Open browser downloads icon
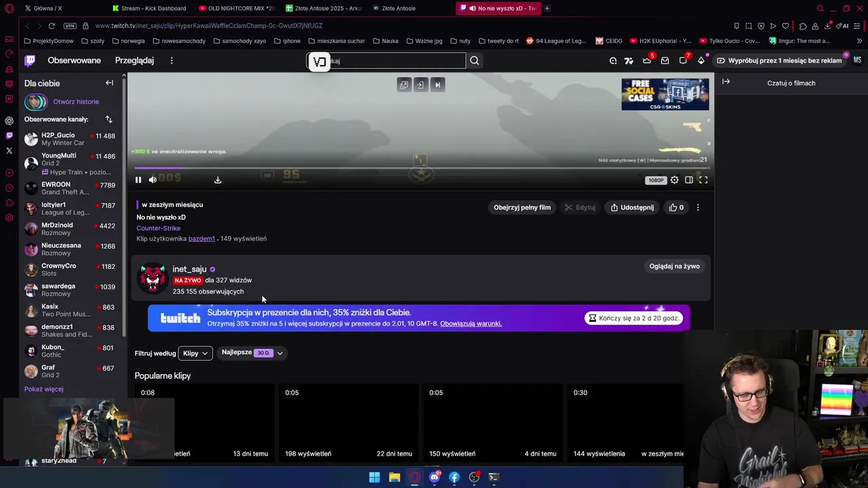 828,26
